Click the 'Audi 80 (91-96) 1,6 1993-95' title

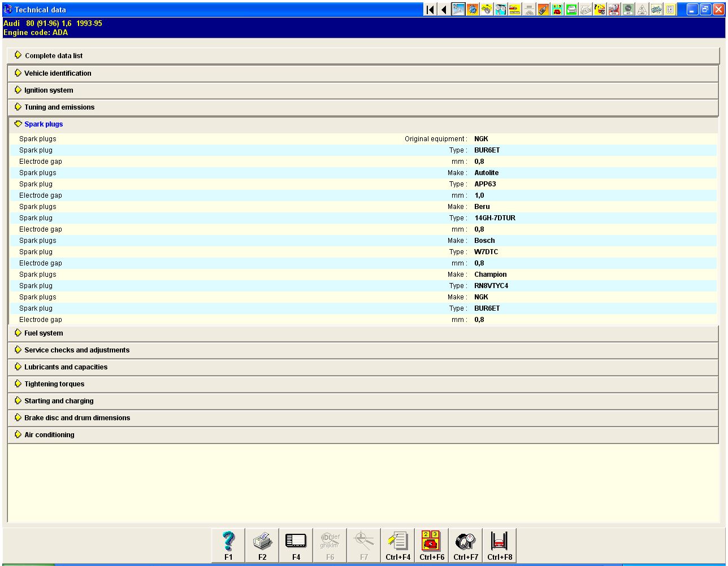tap(53, 24)
